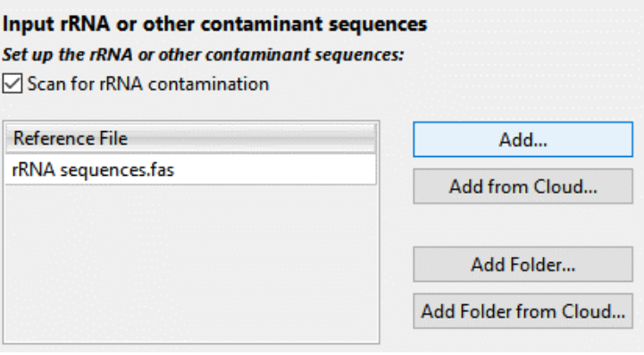644x355 pixels.
Task: Uncheck the Scan for rRNA contamination checkbox
Action: click(12, 84)
